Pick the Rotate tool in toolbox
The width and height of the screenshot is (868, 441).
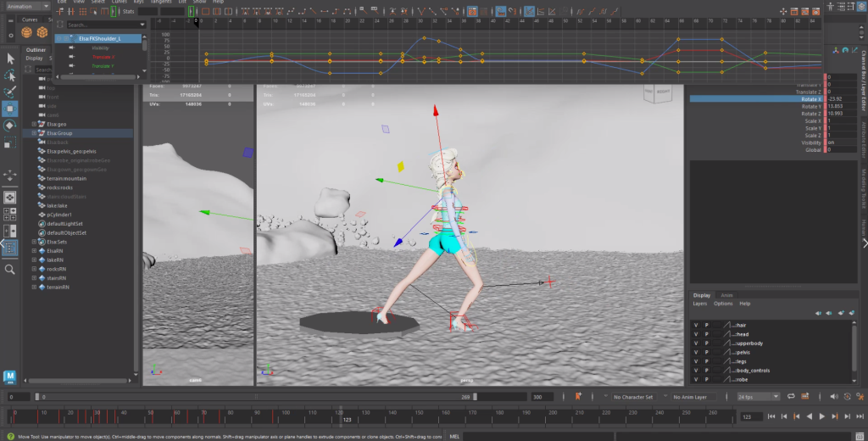(x=10, y=126)
